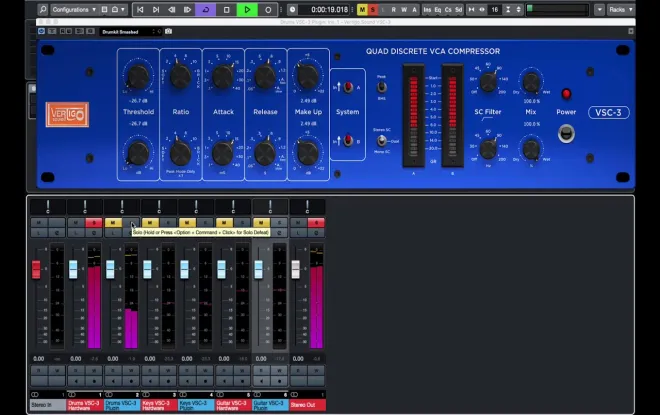
Task: Open the mixer search magnifier icon
Action: coord(43,9)
